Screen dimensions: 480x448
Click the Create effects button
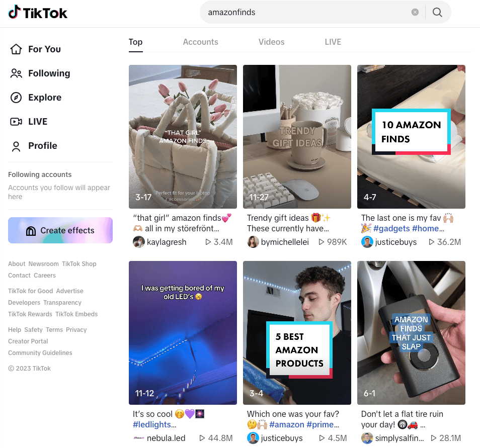(x=60, y=230)
